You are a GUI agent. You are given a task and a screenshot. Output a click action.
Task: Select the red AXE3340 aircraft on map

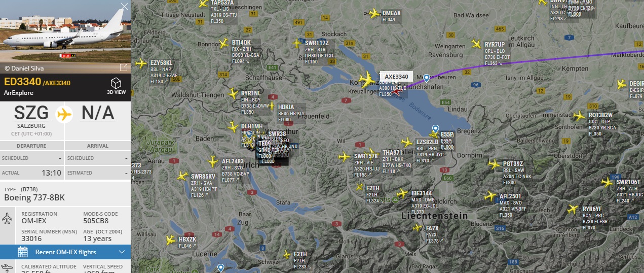coord(396,92)
